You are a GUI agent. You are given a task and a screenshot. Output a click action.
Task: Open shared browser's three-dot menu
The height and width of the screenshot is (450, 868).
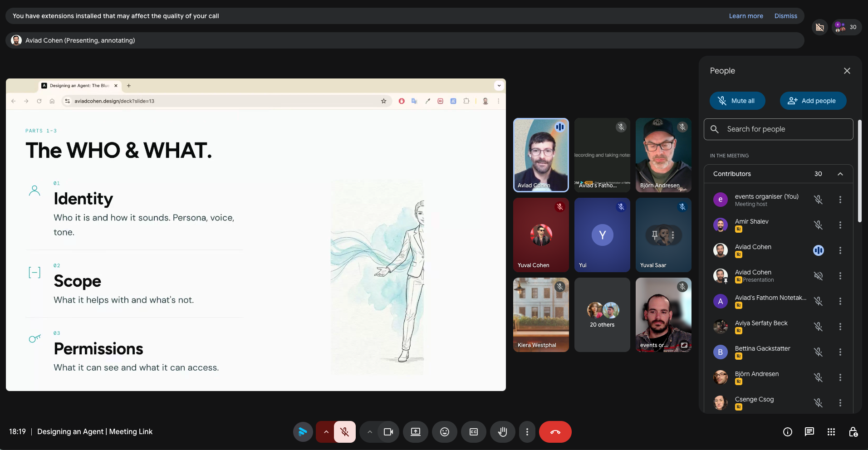[498, 101]
